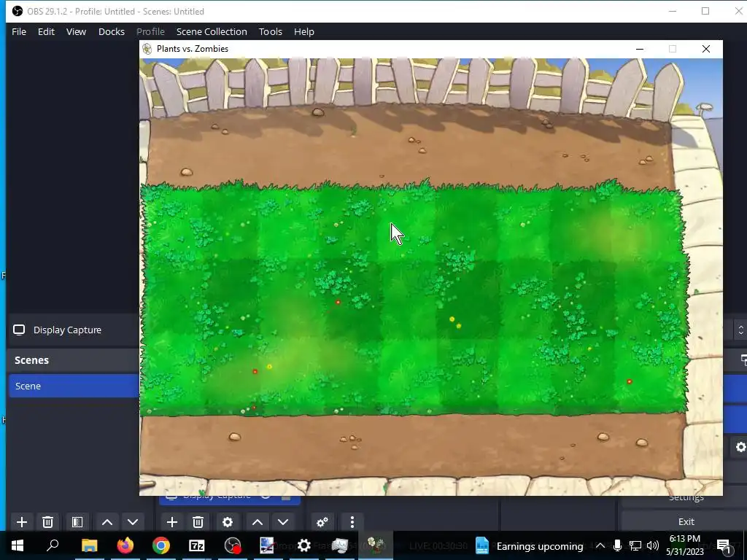This screenshot has width=747, height=560.
Task: Move source down in Sources dock
Action: (x=283, y=522)
